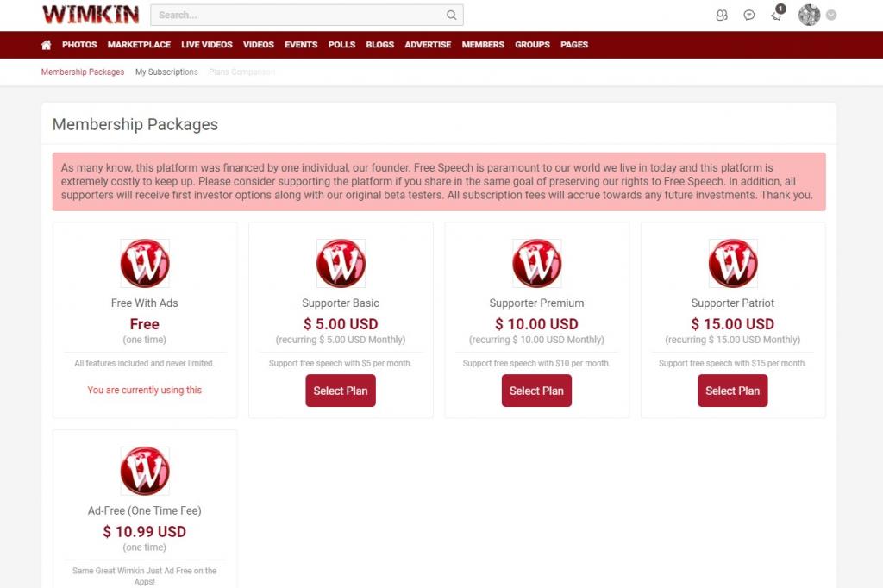Switch to My Subscriptions tab

tap(166, 72)
